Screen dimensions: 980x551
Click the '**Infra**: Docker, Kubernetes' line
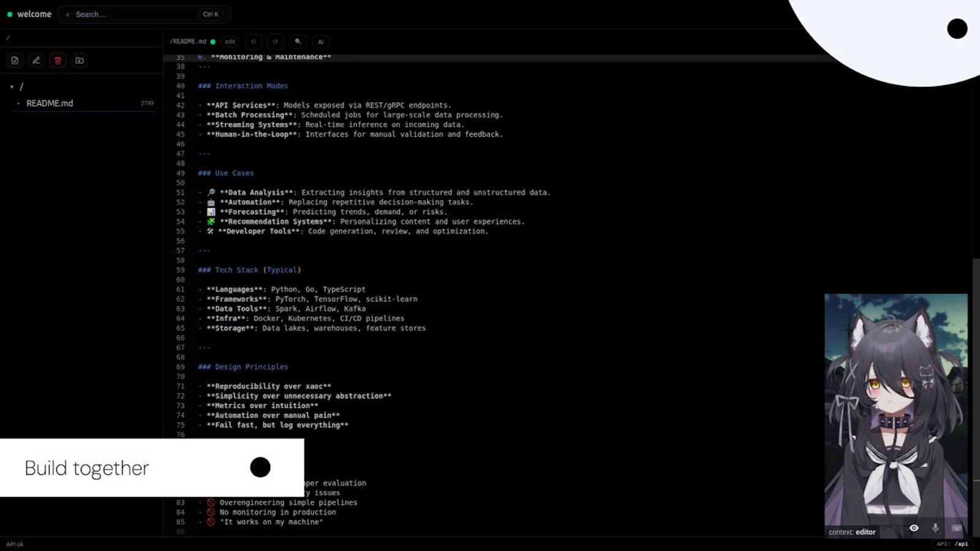[x=301, y=319]
